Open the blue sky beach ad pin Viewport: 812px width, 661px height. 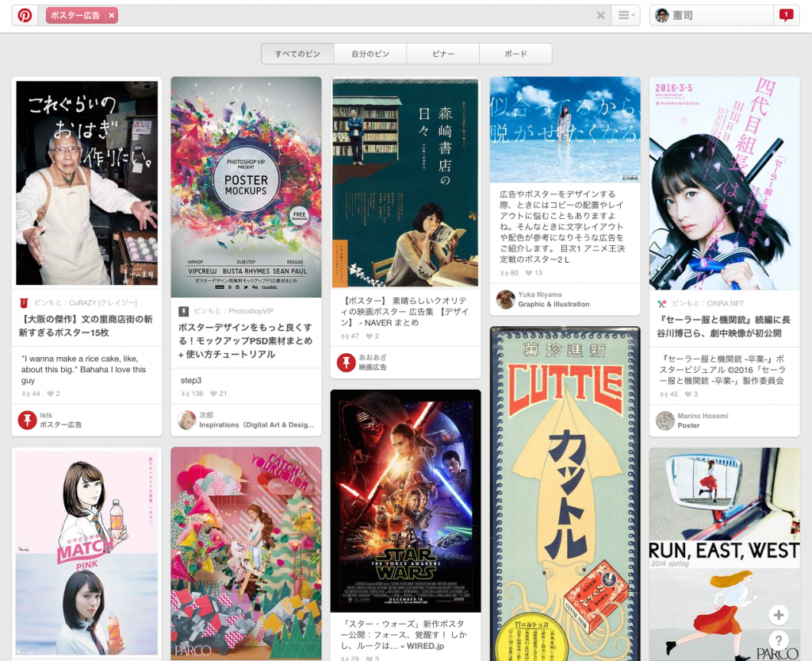click(x=565, y=129)
